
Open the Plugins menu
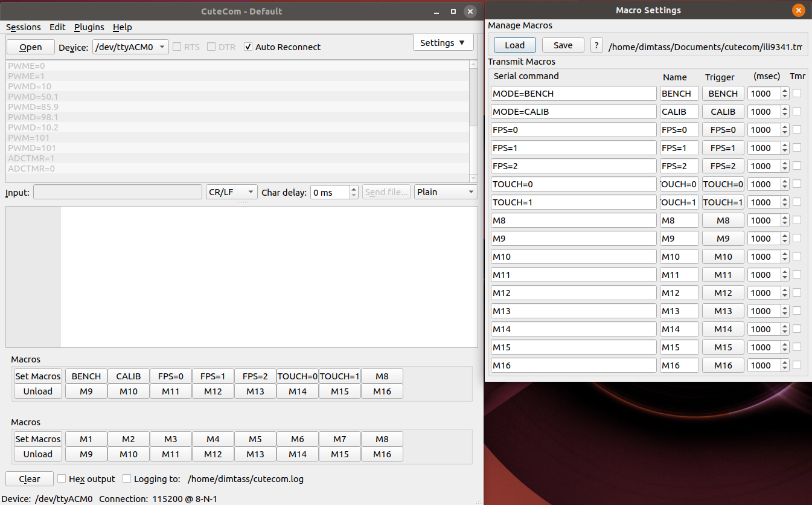pyautogui.click(x=89, y=27)
